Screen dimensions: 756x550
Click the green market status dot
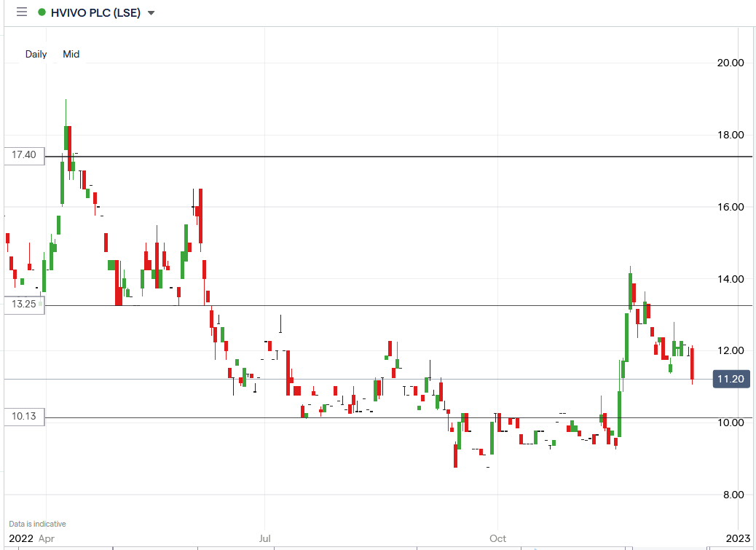42,12
